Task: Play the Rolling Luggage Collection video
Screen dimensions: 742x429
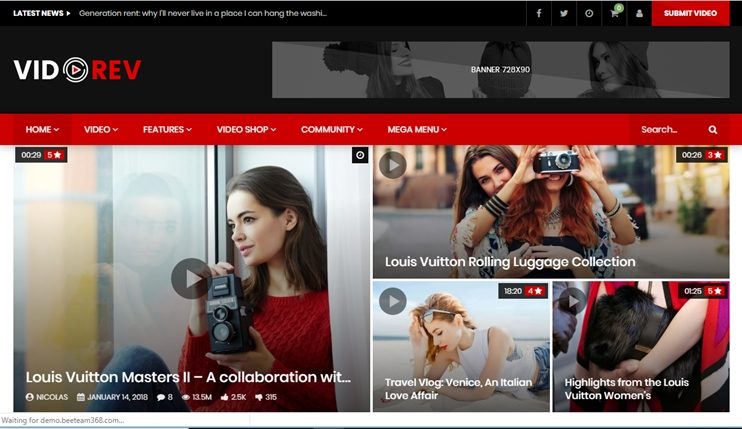Action: tap(392, 165)
